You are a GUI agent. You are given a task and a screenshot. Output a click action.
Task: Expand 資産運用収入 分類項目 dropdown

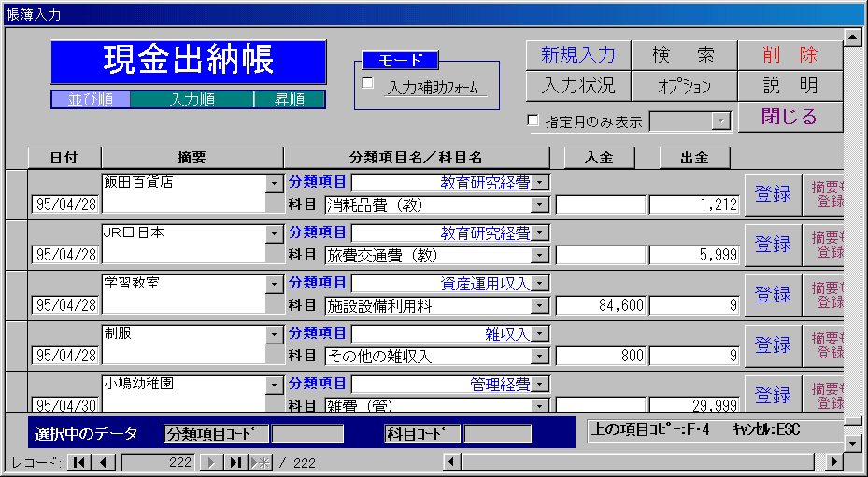(x=540, y=284)
